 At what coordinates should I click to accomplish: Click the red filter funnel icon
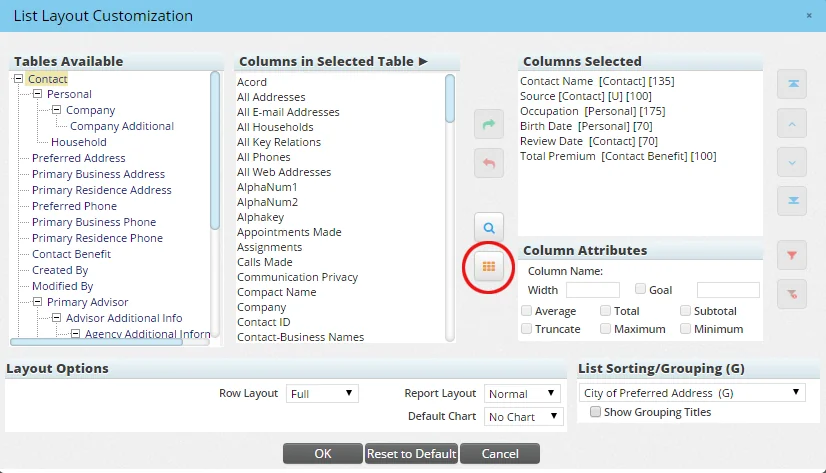[x=791, y=256]
